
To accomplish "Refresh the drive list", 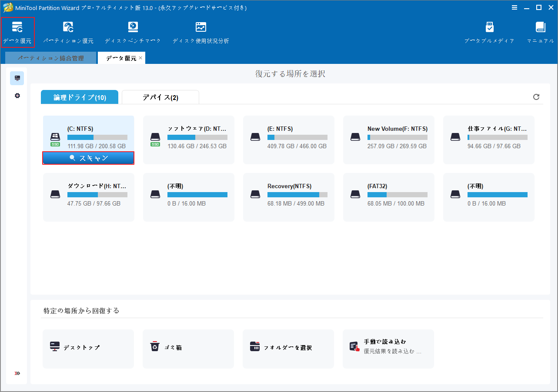I will point(536,97).
